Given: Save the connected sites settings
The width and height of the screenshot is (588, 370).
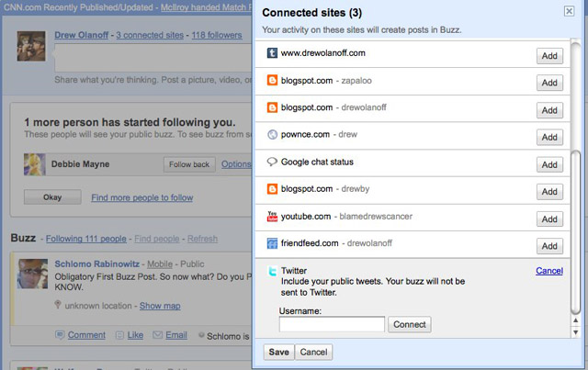Looking at the screenshot, I should pyautogui.click(x=278, y=353).
